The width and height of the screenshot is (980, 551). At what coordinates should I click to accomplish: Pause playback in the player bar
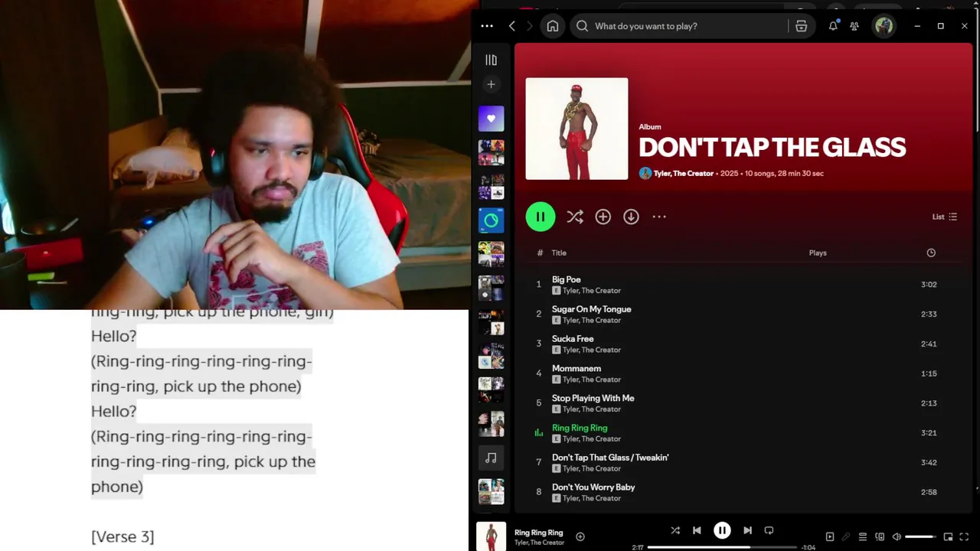pos(722,530)
